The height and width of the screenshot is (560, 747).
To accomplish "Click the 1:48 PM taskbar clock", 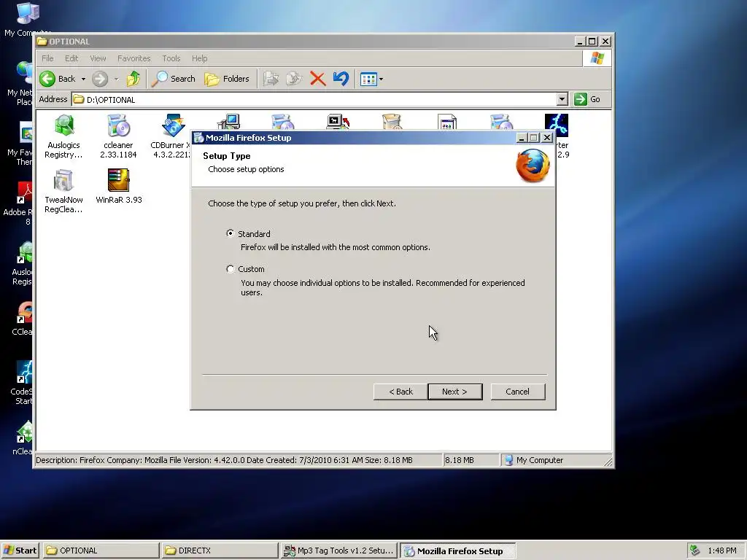I will pyautogui.click(x=721, y=551).
